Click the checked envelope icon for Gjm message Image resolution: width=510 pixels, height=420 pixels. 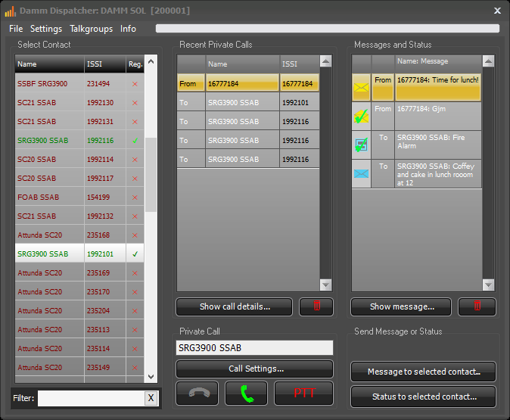[x=362, y=116]
